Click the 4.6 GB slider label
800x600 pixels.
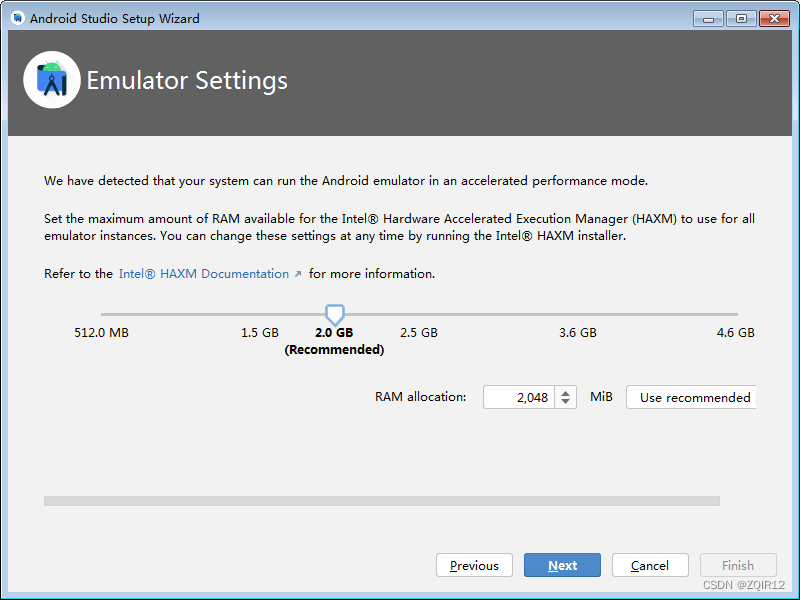(x=735, y=333)
